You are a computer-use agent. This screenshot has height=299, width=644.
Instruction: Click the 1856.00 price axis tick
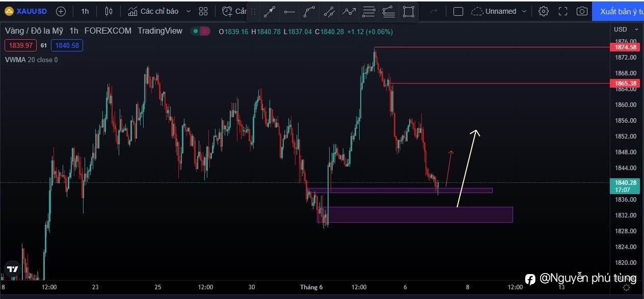(626, 121)
